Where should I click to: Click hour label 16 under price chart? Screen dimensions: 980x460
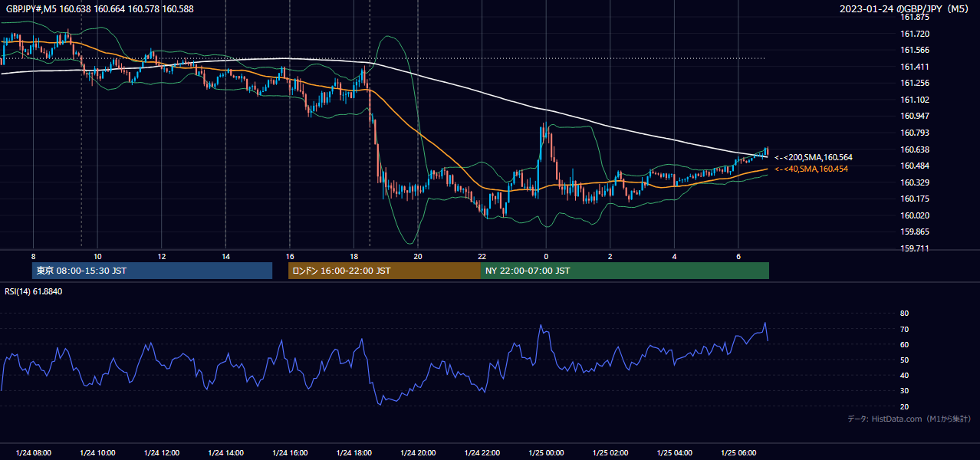(x=290, y=256)
